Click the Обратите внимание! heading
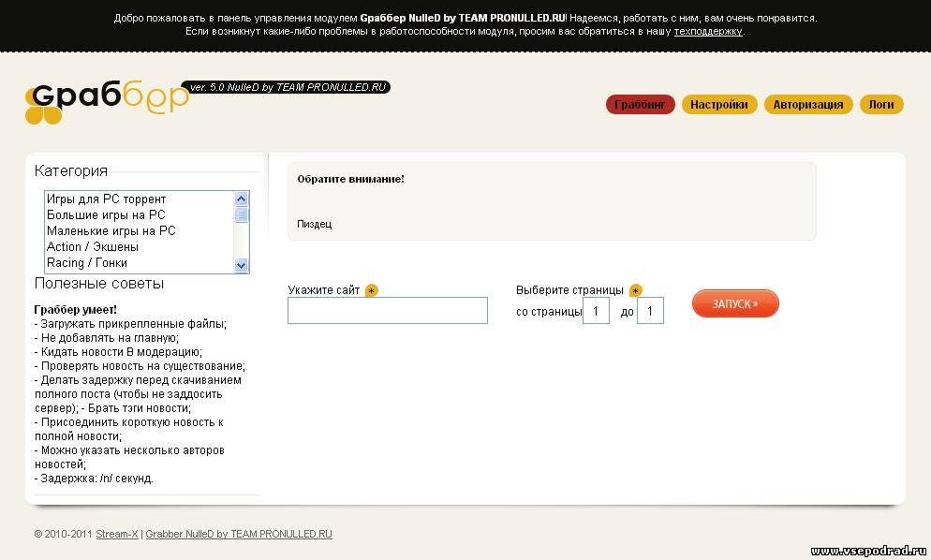The image size is (931, 560). click(x=351, y=179)
